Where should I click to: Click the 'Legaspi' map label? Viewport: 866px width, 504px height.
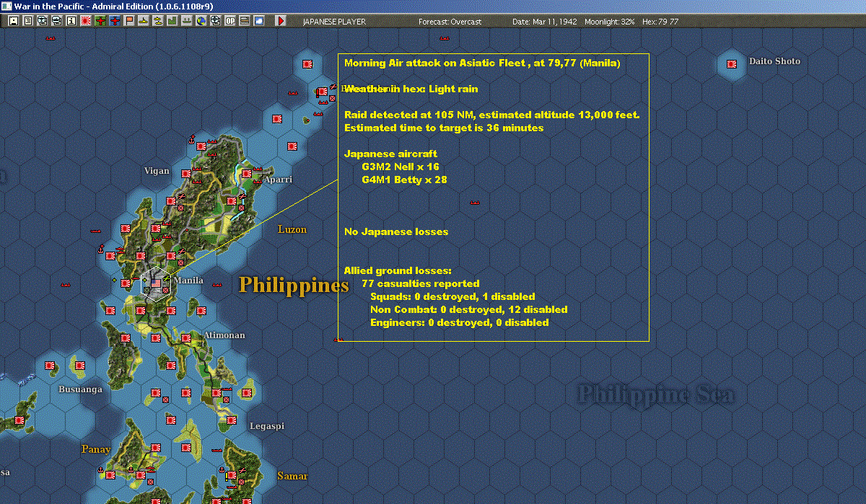pyautogui.click(x=267, y=426)
